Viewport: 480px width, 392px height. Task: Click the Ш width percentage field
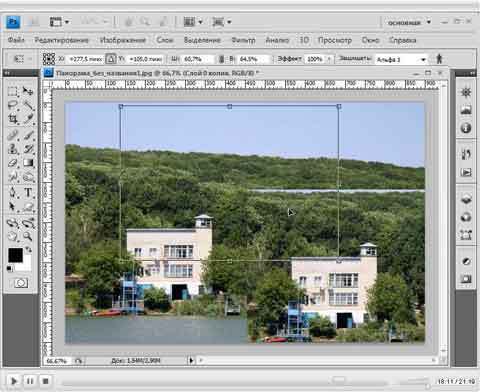click(197, 59)
